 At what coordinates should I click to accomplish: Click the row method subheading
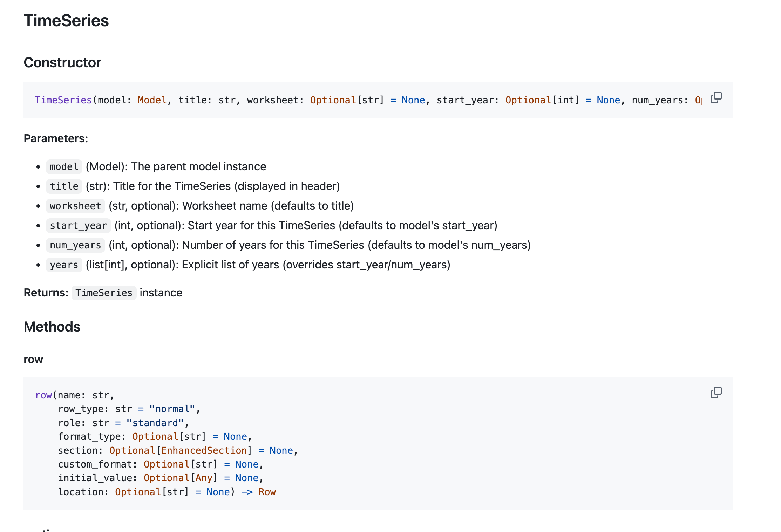33,359
